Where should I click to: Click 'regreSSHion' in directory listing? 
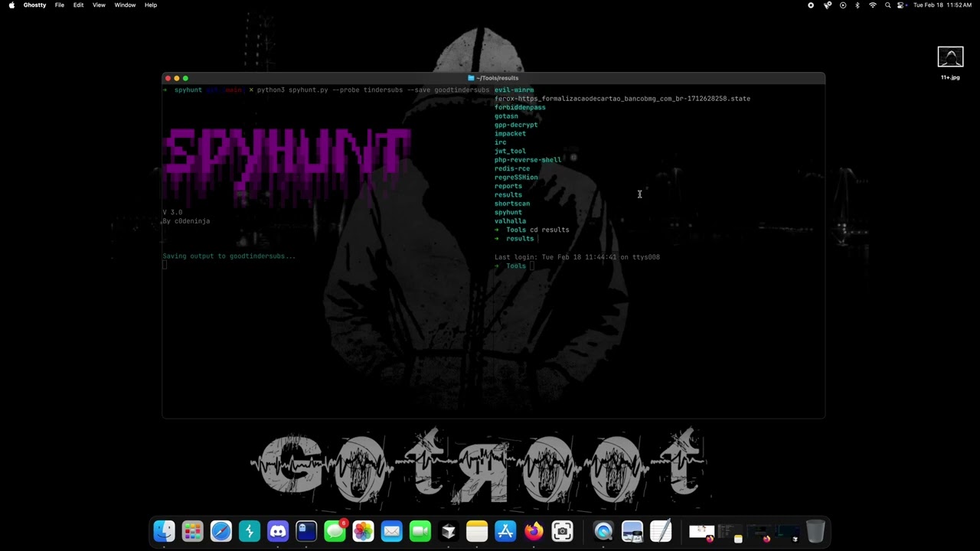(516, 178)
